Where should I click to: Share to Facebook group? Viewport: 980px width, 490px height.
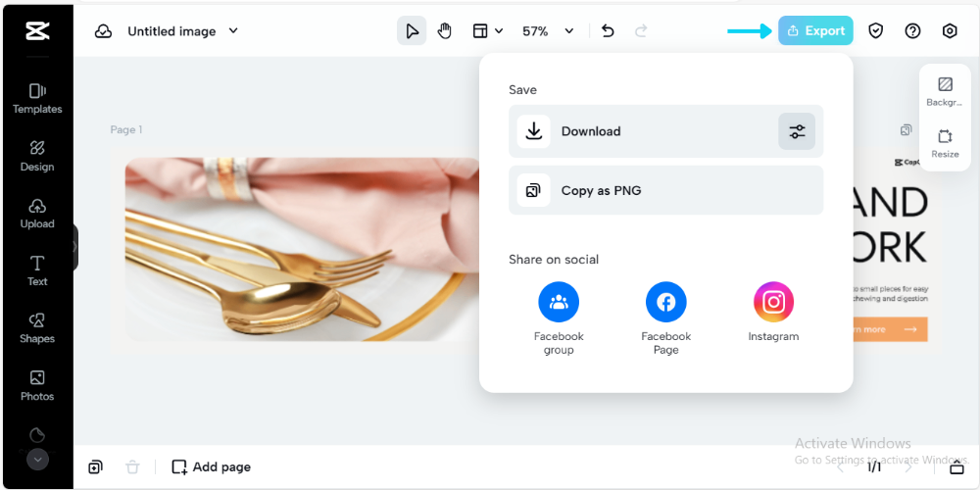tap(559, 318)
